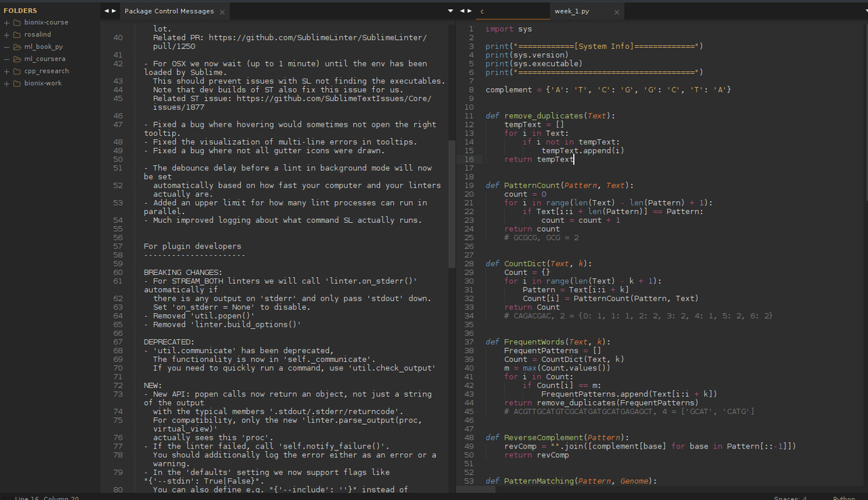Expand the bionix-work folder

[x=7, y=83]
